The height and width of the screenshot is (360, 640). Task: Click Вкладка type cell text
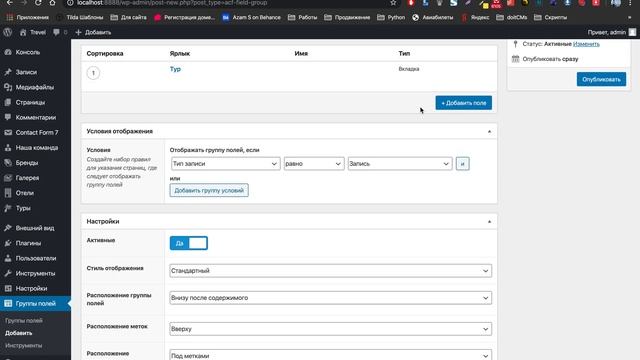coord(409,69)
